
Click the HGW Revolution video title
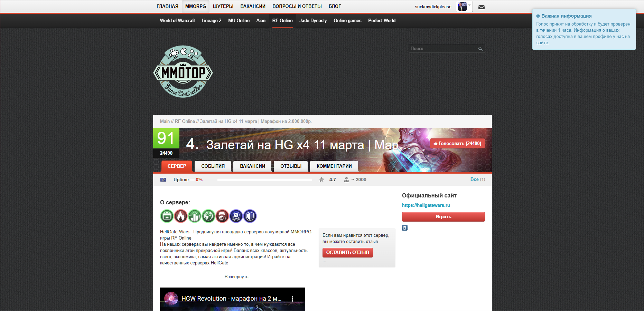pos(231,299)
